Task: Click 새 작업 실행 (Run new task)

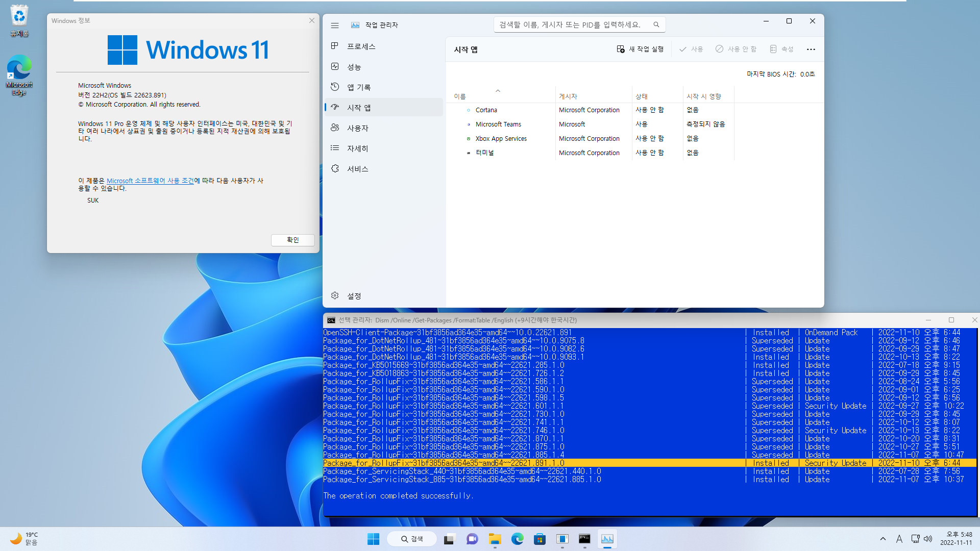Action: 640,49
